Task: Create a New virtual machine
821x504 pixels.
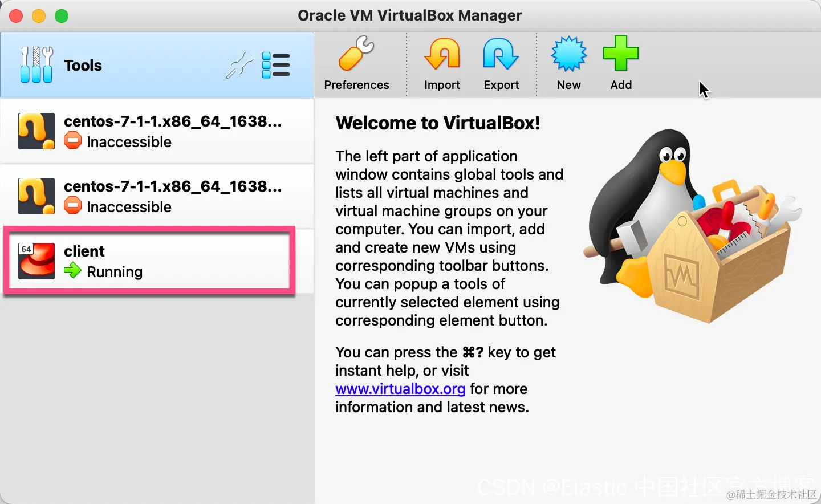Action: (x=568, y=63)
